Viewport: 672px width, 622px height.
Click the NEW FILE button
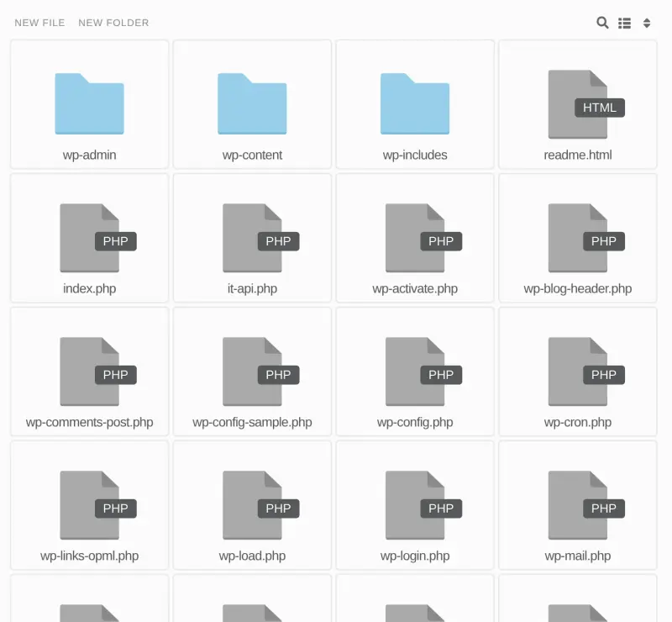[39, 23]
